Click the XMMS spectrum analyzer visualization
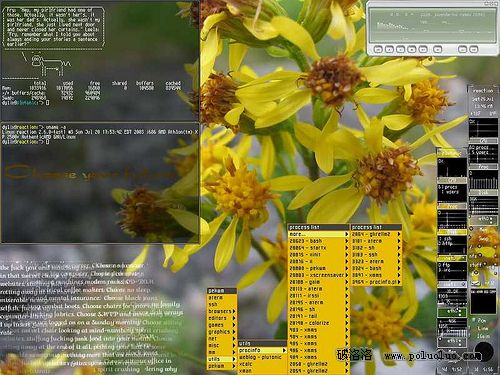 (x=392, y=26)
